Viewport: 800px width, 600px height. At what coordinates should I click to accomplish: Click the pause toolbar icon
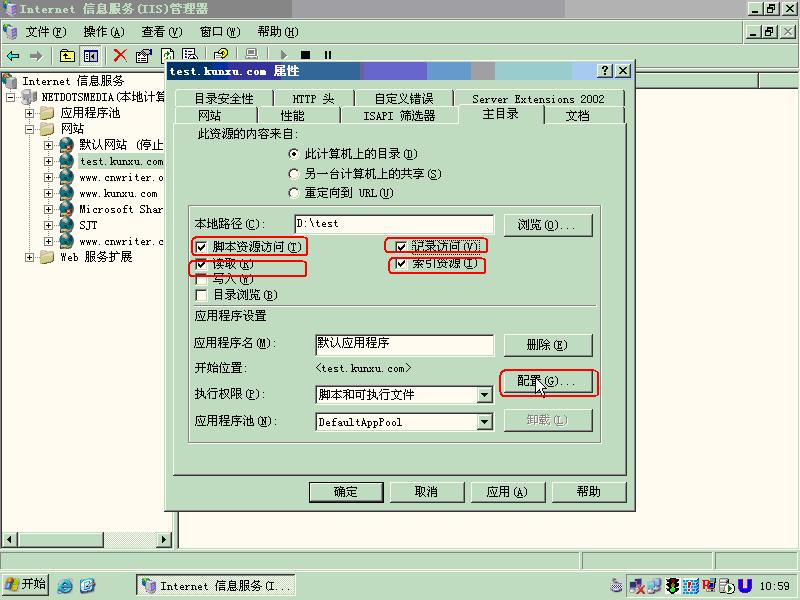tap(327, 56)
